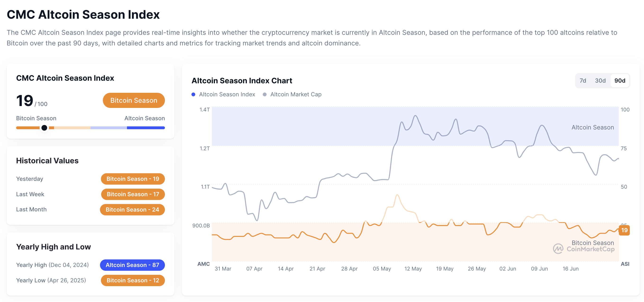This screenshot has height=302, width=644.
Task: Switch chart range to 7d
Action: (x=582, y=81)
